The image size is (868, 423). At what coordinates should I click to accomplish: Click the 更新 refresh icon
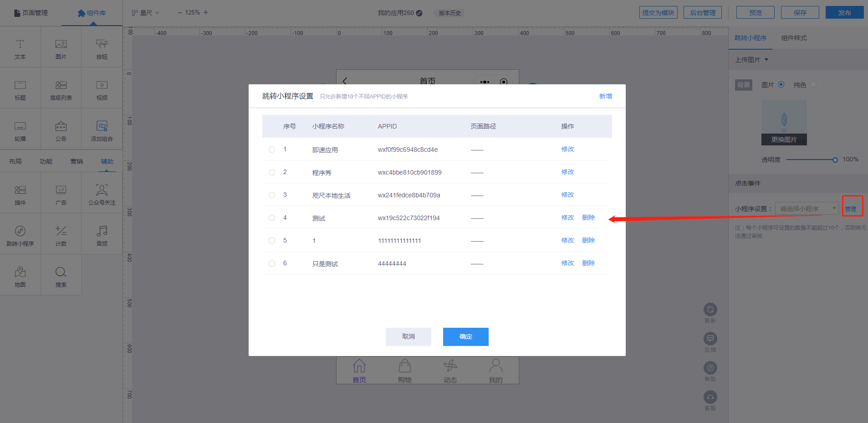point(710,310)
